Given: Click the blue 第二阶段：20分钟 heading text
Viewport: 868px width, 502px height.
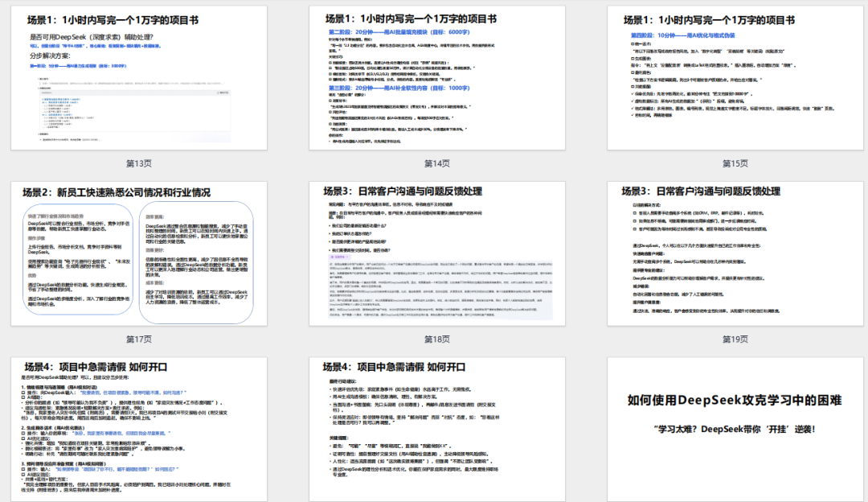Looking at the screenshot, I should (399, 32).
